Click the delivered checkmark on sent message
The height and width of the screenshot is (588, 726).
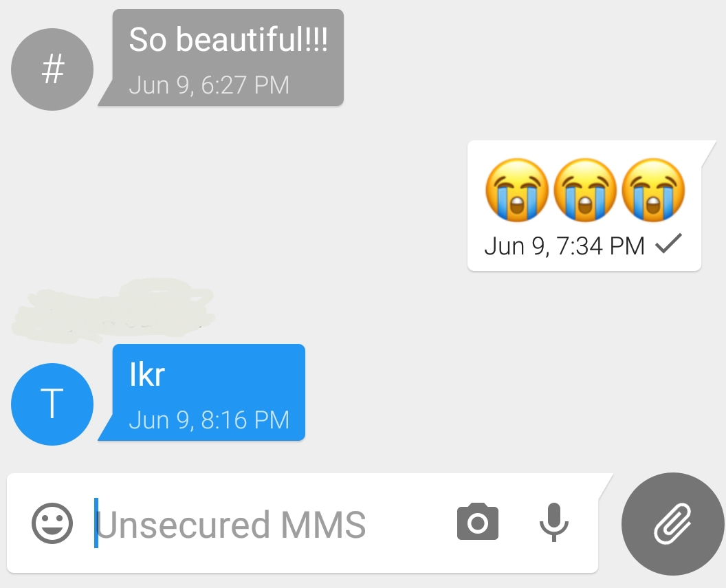click(668, 243)
